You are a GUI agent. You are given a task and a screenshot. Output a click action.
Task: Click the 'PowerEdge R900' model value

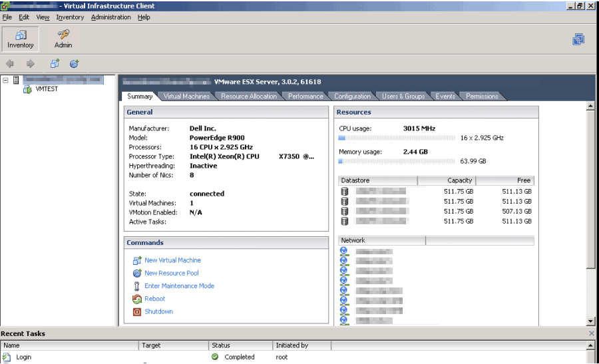(217, 138)
